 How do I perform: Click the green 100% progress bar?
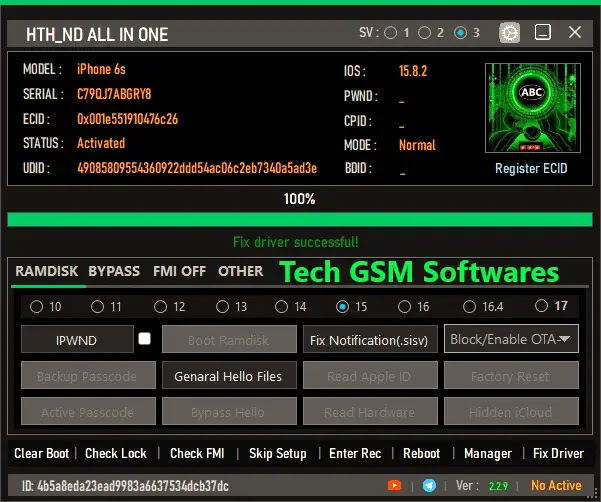[300, 220]
